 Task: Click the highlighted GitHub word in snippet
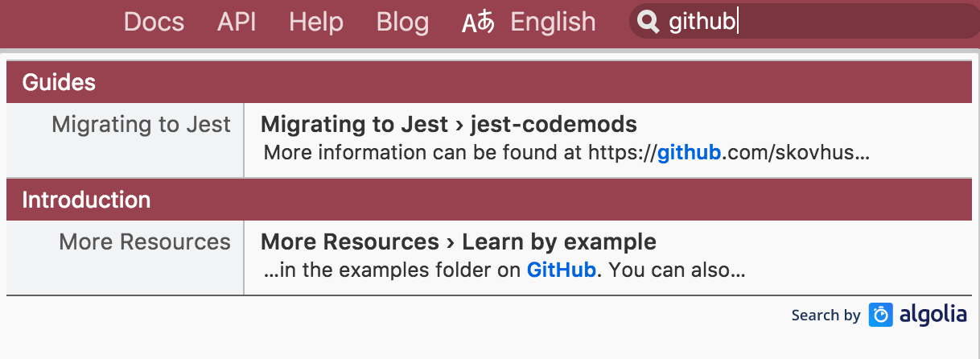coord(562,270)
